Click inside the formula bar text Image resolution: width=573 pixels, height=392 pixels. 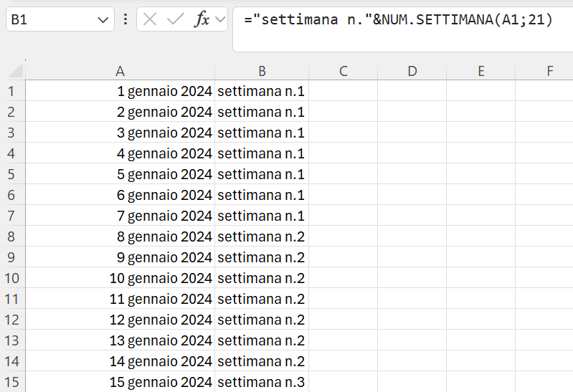point(398,19)
